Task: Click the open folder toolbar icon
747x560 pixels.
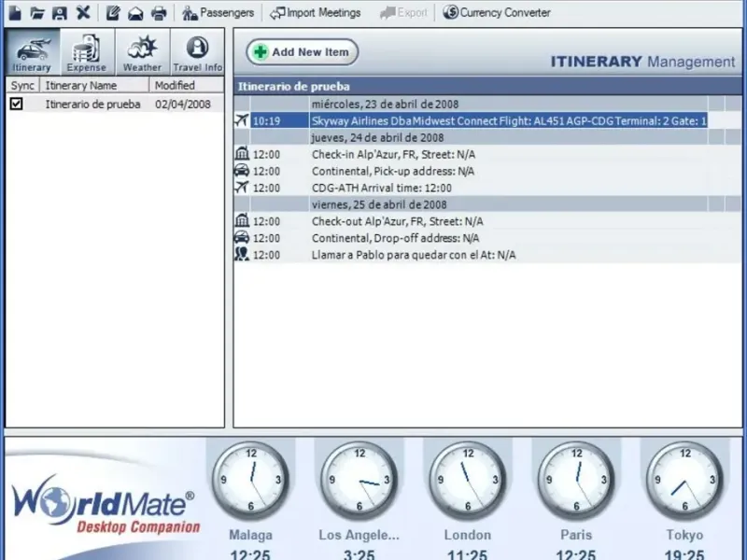Action: pos(37,13)
